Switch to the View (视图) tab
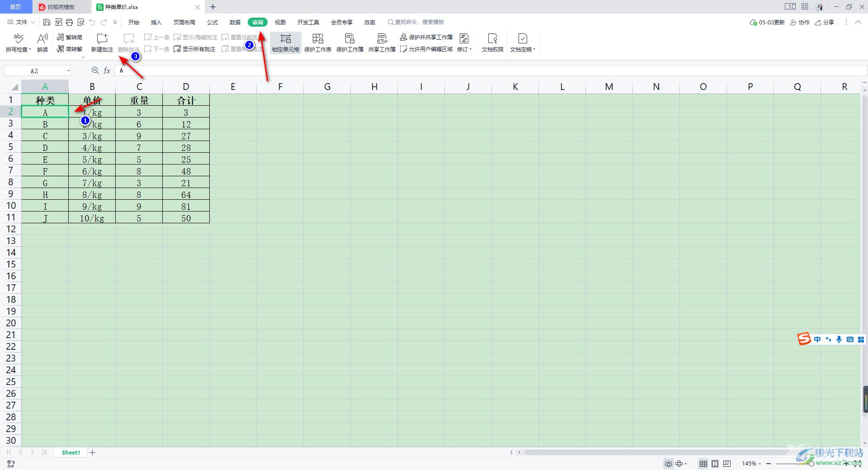This screenshot has width=868, height=470. coord(280,22)
